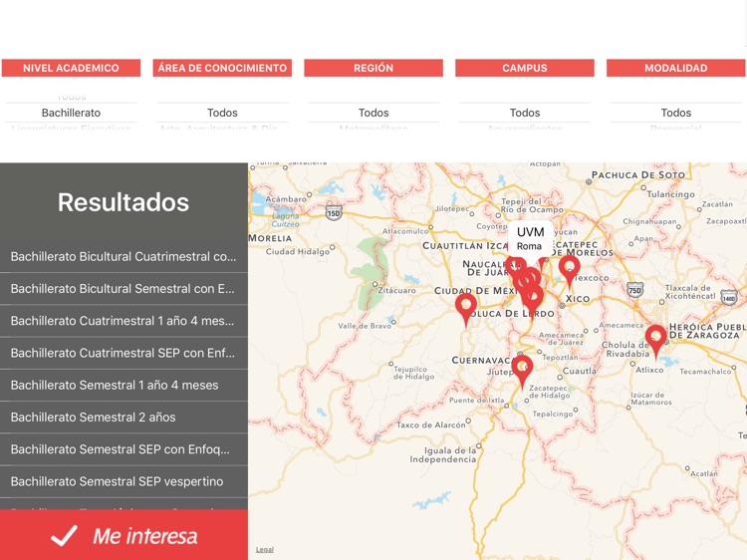This screenshot has width=747, height=560.
Task: Tap the REGIÓN filter header
Action: (373, 68)
